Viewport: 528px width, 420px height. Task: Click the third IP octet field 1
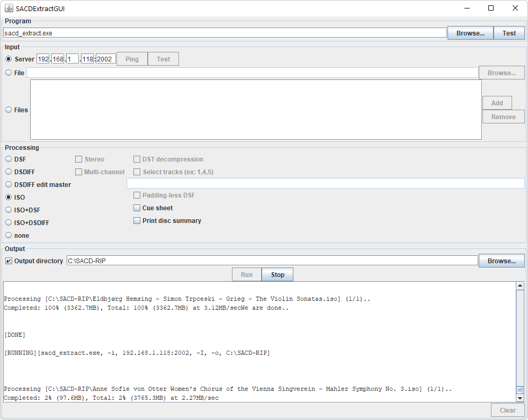point(73,59)
